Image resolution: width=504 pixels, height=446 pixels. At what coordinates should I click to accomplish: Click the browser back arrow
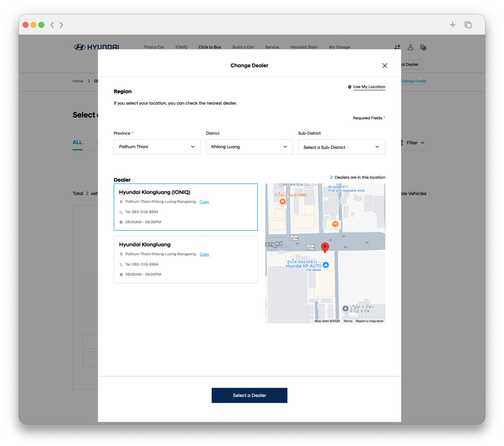tap(52, 25)
